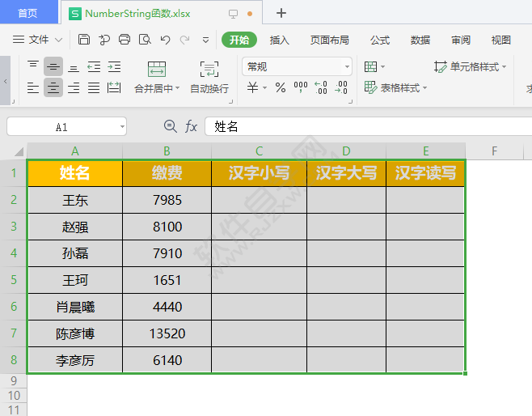Open the 公式 ribbon tab
The height and width of the screenshot is (416, 532).
point(380,40)
